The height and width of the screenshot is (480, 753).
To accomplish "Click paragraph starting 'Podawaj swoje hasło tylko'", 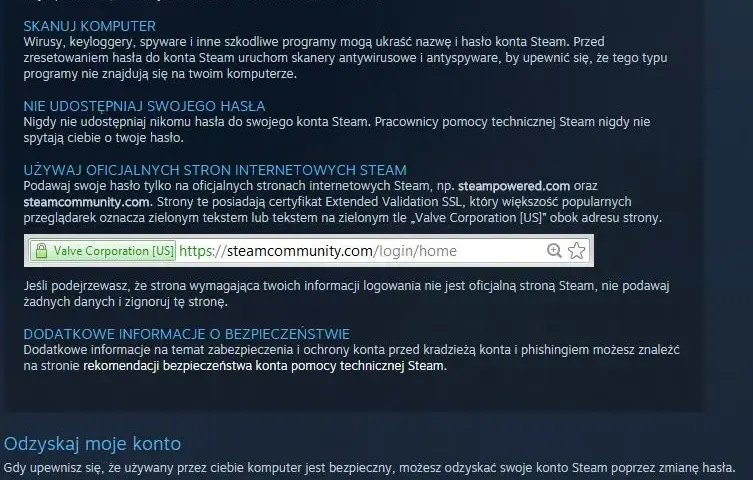I will (342, 202).
